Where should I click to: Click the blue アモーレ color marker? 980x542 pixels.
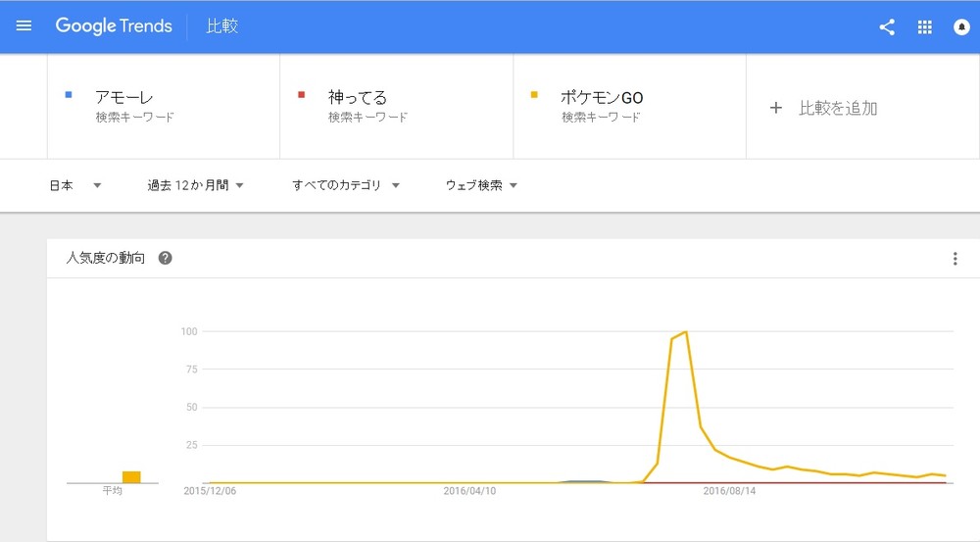(x=68, y=95)
